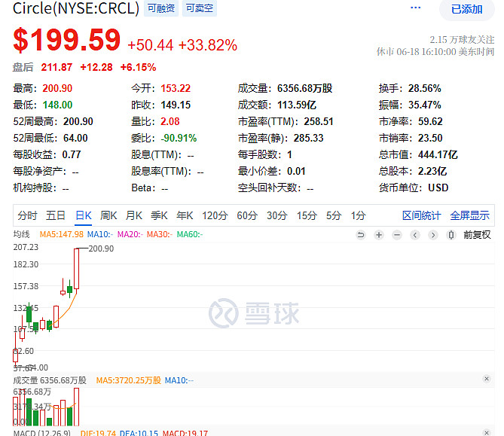This screenshot has height=436, width=504.
Task: Select the 季K chart tab
Action: click(159, 215)
